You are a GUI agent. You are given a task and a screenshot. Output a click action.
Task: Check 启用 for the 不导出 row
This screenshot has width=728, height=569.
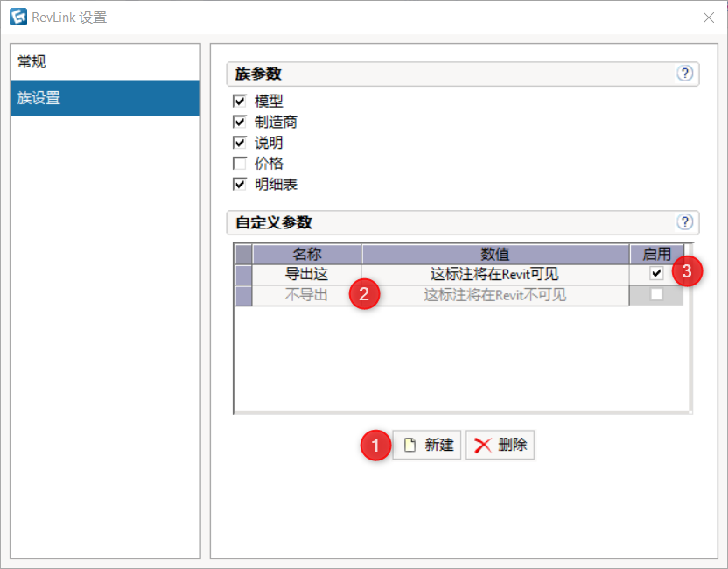(656, 294)
